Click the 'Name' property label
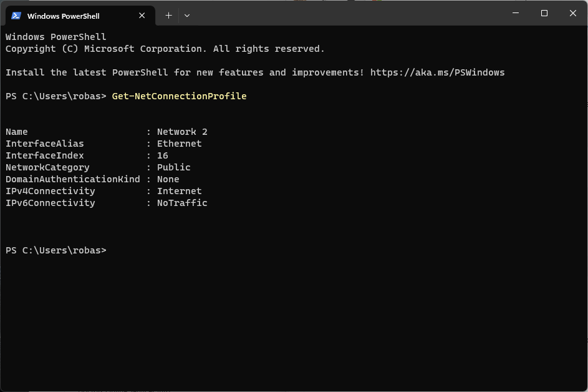The width and height of the screenshot is (588, 392). point(16,132)
